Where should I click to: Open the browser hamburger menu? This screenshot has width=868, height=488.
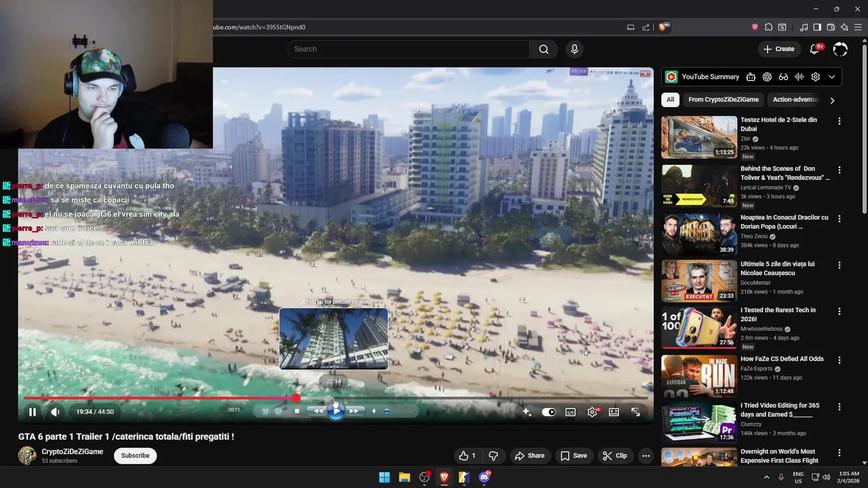tap(858, 27)
